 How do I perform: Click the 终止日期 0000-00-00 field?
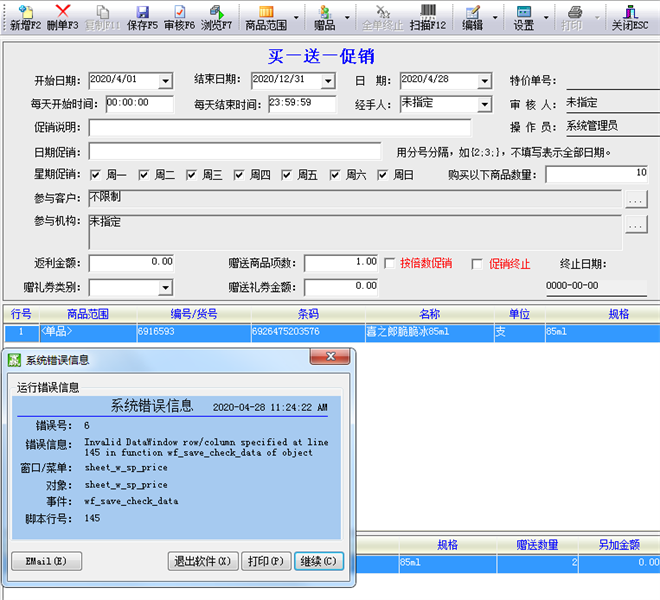point(596,286)
